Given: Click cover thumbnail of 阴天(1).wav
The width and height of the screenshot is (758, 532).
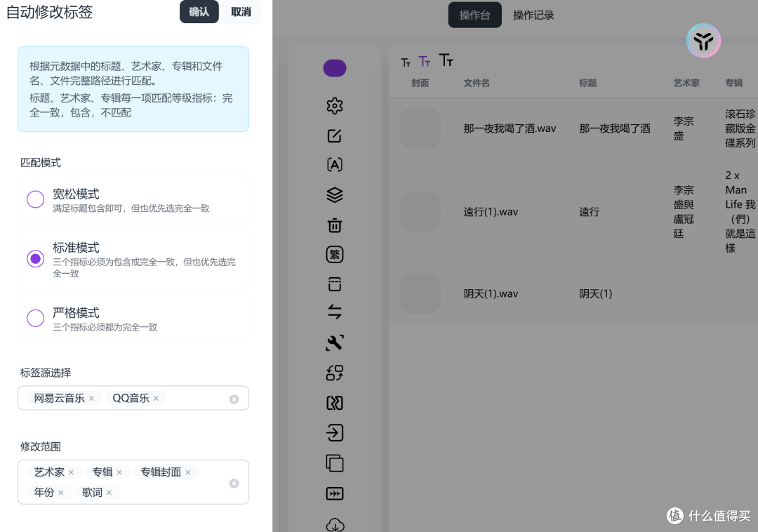Looking at the screenshot, I should point(420,294).
